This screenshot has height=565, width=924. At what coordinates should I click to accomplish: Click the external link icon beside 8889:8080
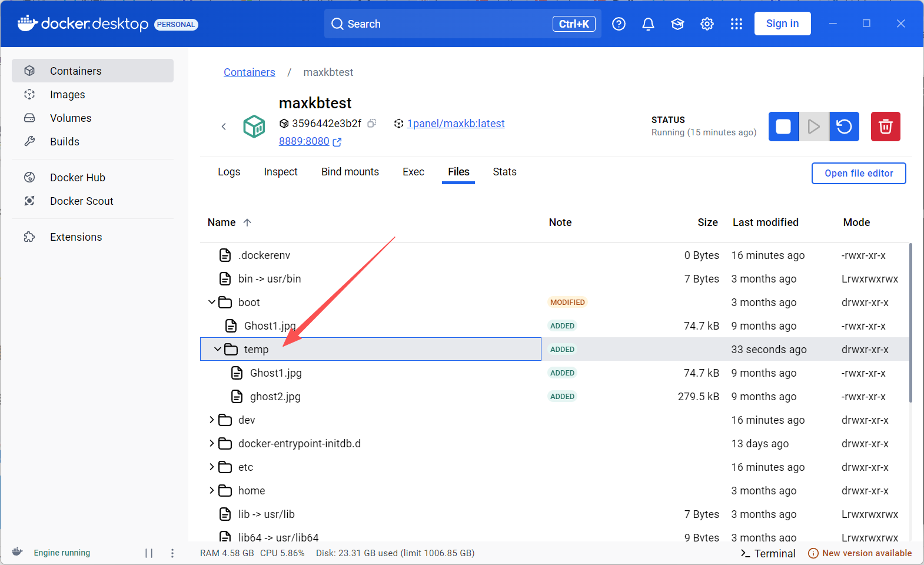337,142
